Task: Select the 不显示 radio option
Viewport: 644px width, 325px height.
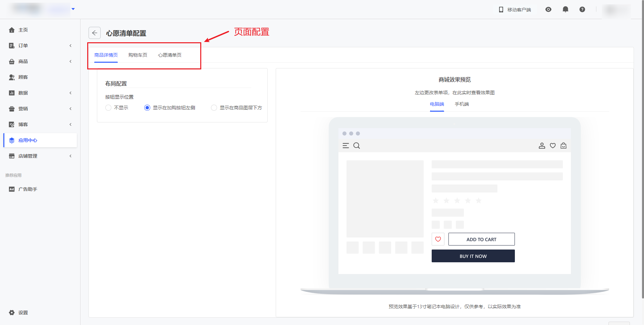Action: coord(108,108)
